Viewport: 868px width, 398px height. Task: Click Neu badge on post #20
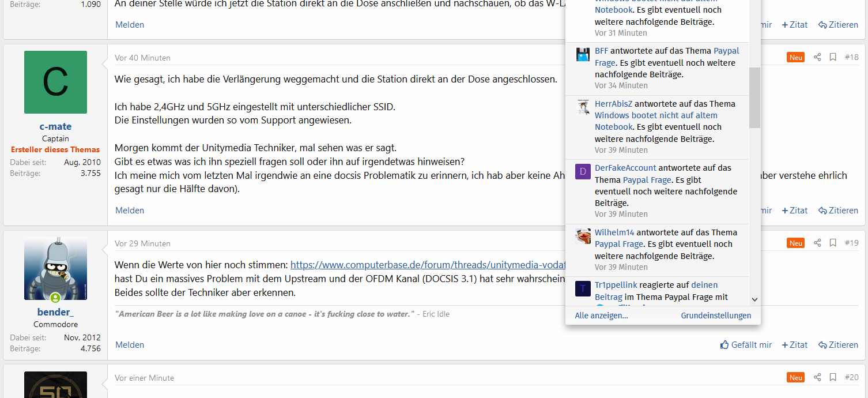[x=795, y=377]
